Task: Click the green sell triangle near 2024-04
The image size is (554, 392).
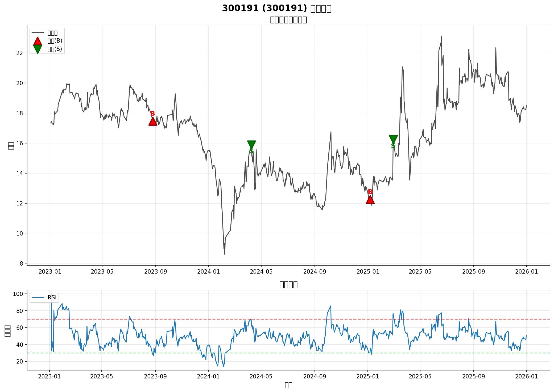Action: (x=251, y=144)
